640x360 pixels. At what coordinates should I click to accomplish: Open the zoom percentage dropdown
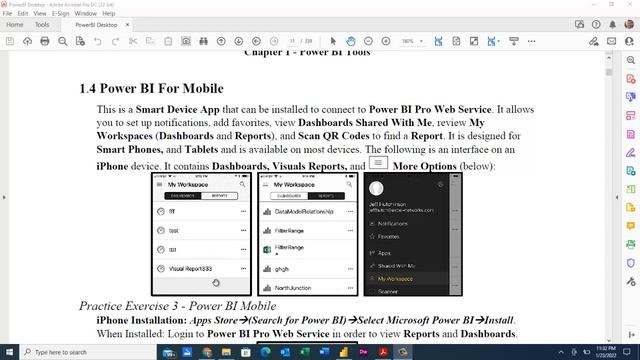tap(421, 41)
